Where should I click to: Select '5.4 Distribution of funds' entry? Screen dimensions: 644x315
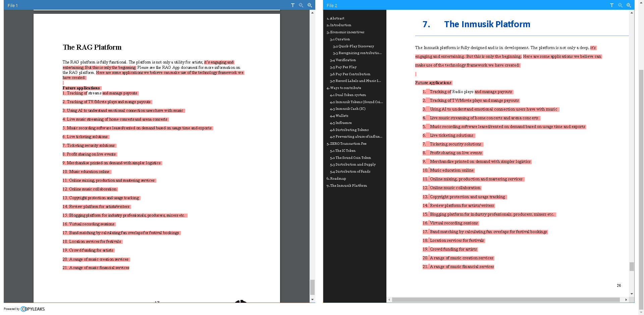[350, 172]
